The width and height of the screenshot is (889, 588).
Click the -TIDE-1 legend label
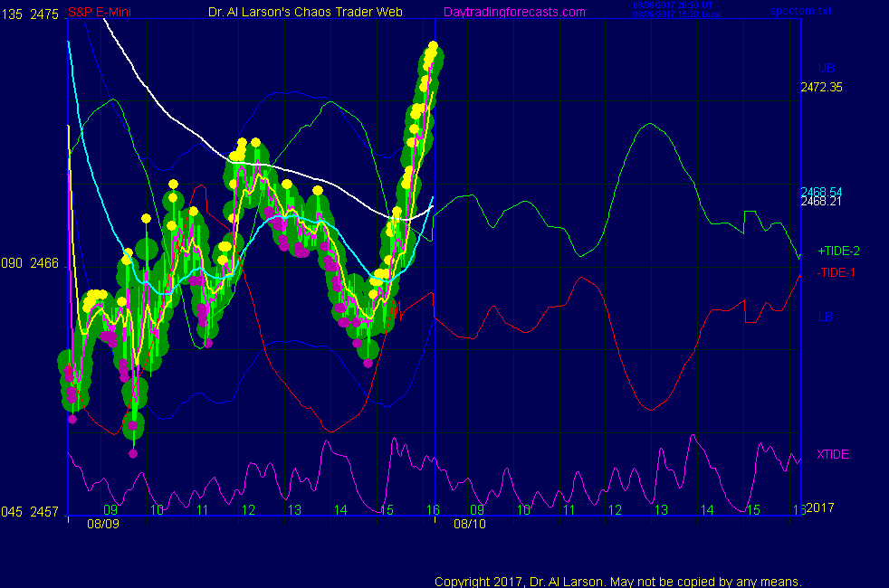835,272
